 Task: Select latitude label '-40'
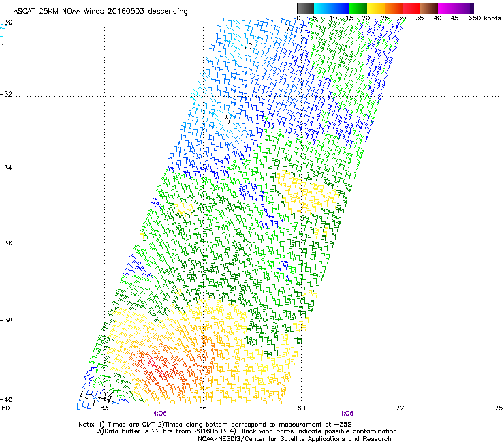[x=6, y=399]
